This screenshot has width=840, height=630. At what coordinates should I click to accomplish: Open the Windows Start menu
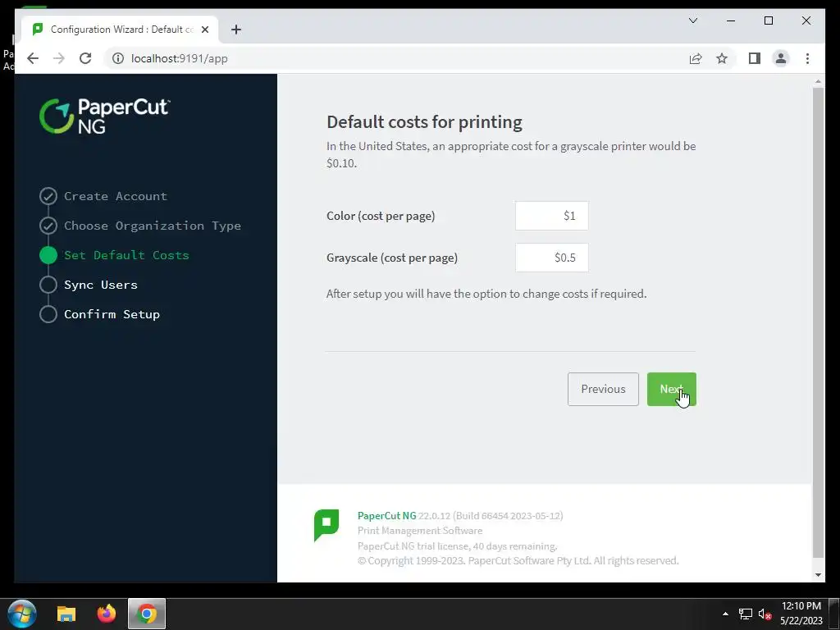click(22, 614)
